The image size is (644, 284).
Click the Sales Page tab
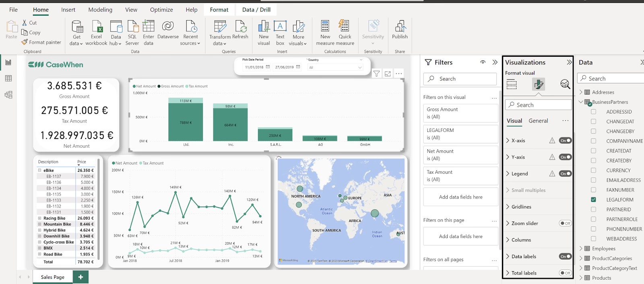coord(53,277)
